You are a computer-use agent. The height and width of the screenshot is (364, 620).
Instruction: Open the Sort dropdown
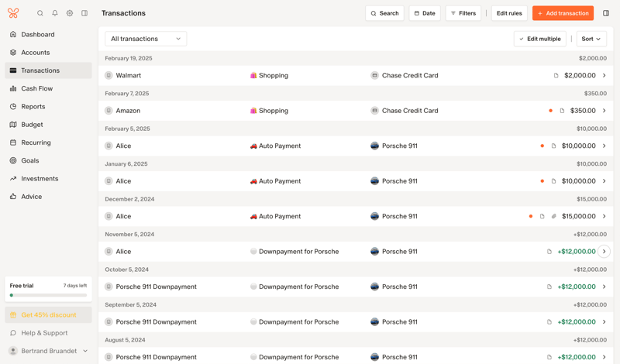591,39
